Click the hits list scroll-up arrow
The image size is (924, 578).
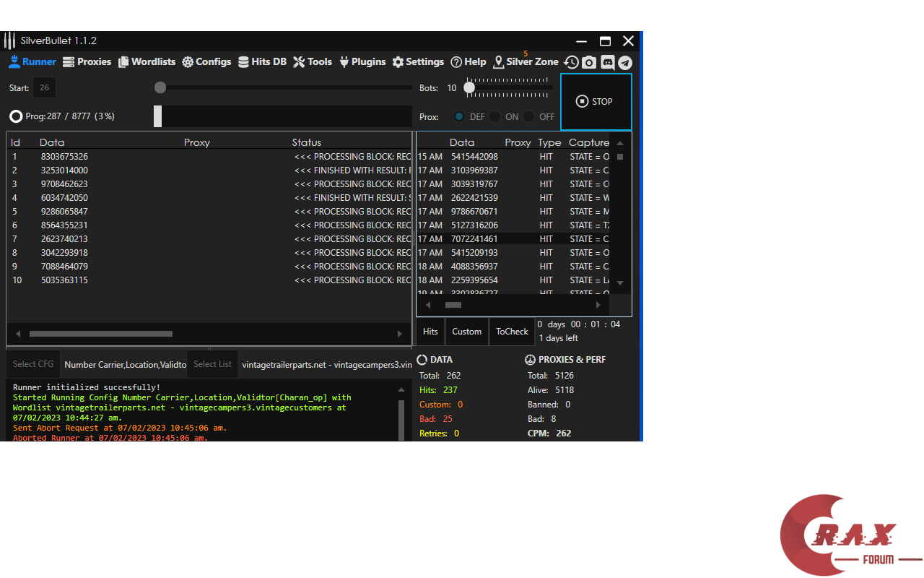(x=620, y=143)
